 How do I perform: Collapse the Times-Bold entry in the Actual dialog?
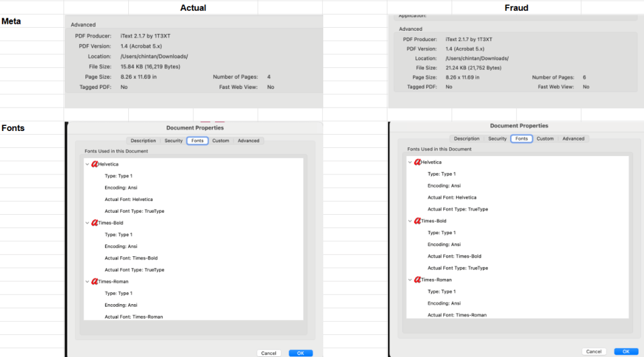(x=87, y=223)
